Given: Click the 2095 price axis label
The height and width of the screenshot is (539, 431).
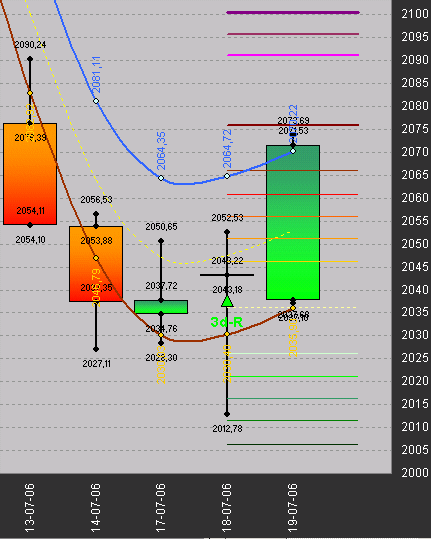Looking at the screenshot, I should tap(415, 37).
